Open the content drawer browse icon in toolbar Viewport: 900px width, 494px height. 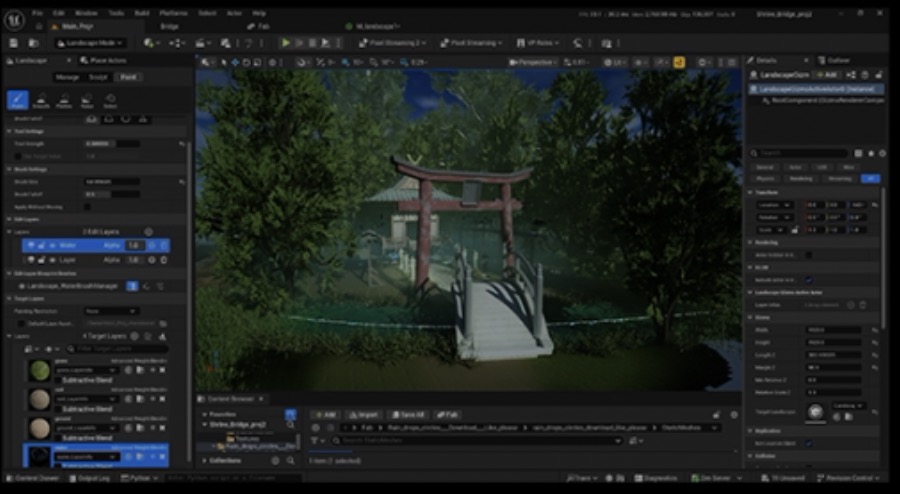[33, 43]
